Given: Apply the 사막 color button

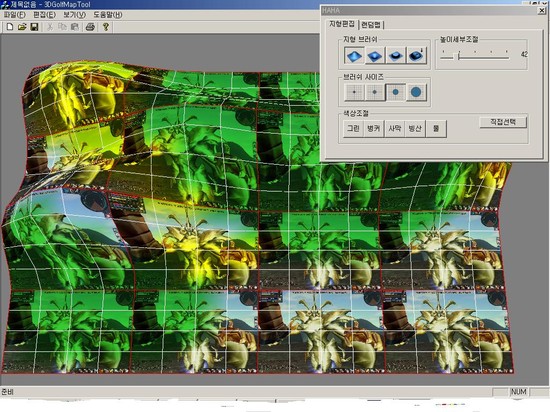Looking at the screenshot, I should pos(395,128).
